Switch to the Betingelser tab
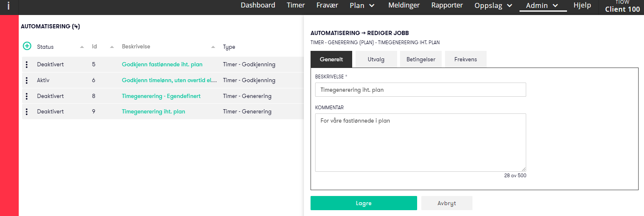This screenshot has width=644, height=216. click(420, 59)
